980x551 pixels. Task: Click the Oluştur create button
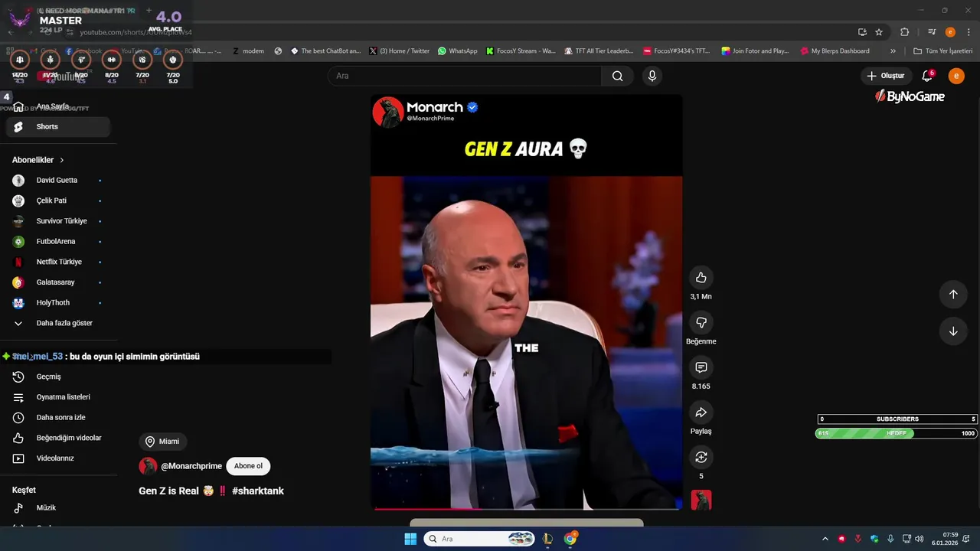click(885, 76)
